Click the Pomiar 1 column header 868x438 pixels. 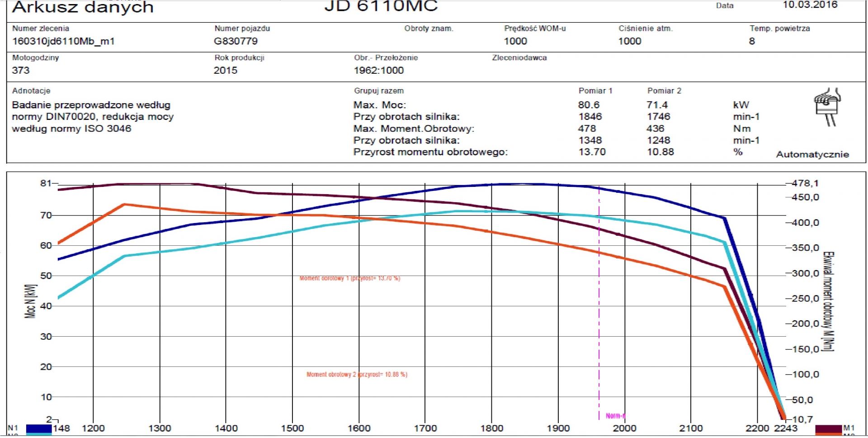595,90
